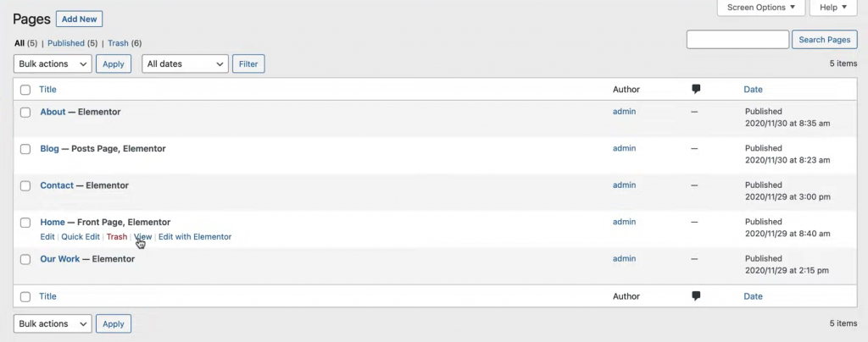This screenshot has height=342, width=868.
Task: Check the Contact page checkbox
Action: point(25,186)
